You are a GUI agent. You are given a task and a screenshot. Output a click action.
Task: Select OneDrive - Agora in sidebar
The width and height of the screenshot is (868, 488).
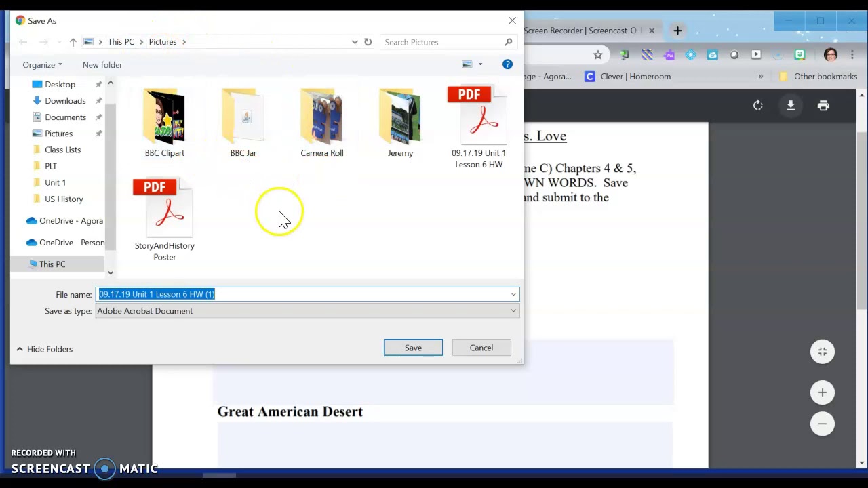[x=65, y=221]
